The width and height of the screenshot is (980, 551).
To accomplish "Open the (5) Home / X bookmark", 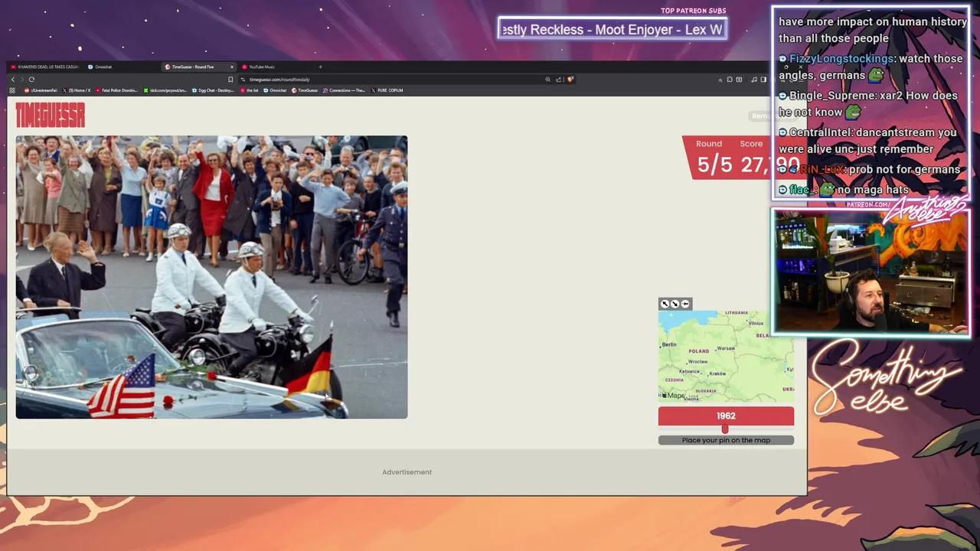I will pos(77,90).
